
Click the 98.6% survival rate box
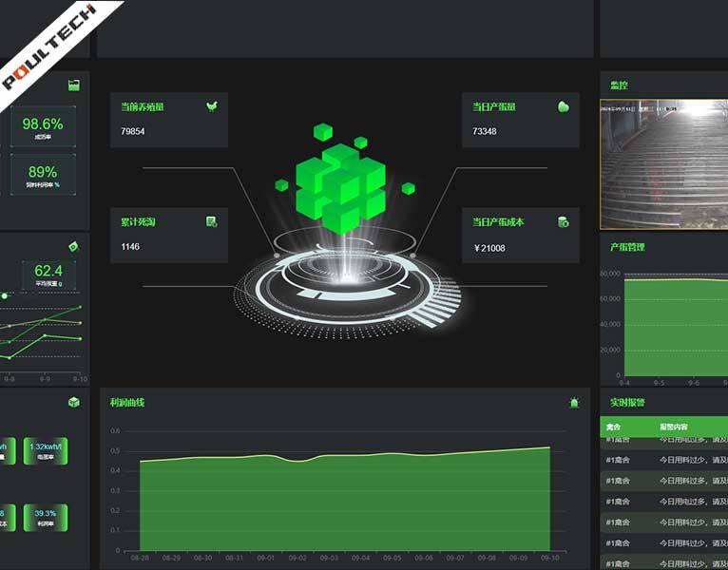[43, 126]
